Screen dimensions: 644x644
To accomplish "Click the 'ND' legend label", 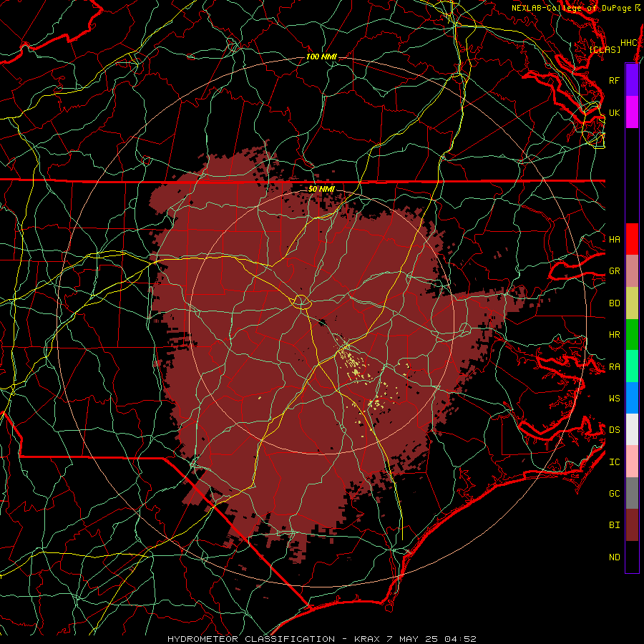I will click(x=614, y=557).
